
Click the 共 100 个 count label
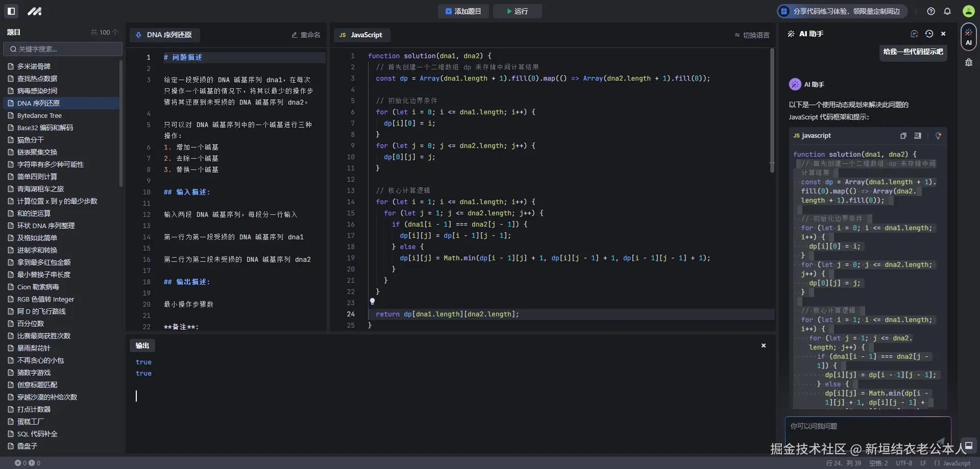(x=104, y=32)
